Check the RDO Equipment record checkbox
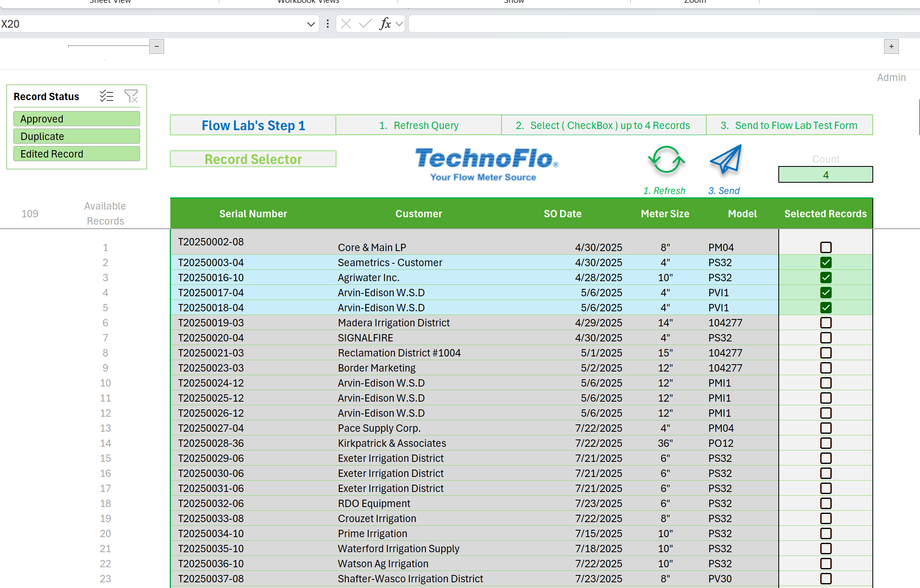 826,503
